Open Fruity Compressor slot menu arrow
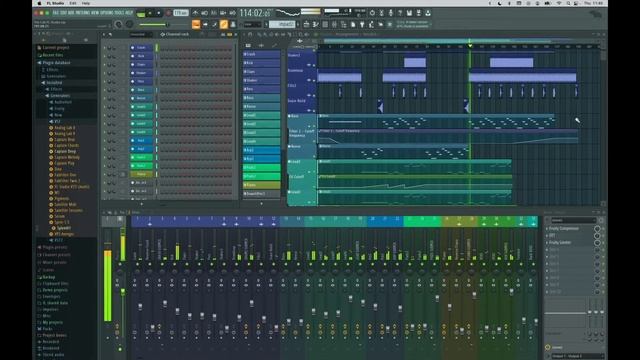This screenshot has height=360, width=640. 547,229
